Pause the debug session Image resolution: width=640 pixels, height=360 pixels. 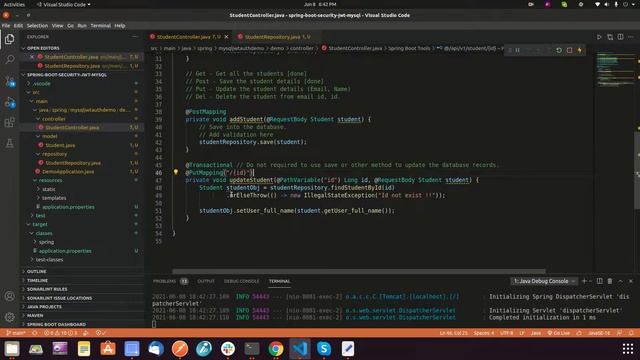(518, 50)
